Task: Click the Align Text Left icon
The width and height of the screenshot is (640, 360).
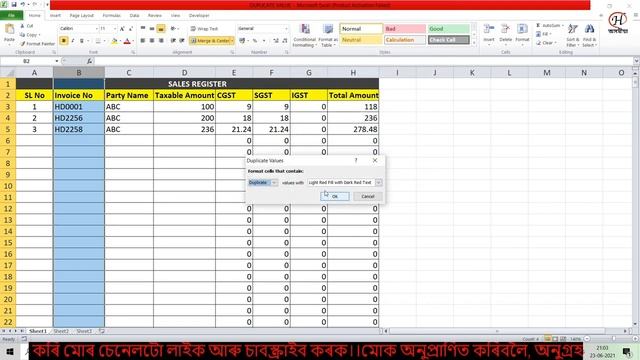Action: tap(143, 41)
